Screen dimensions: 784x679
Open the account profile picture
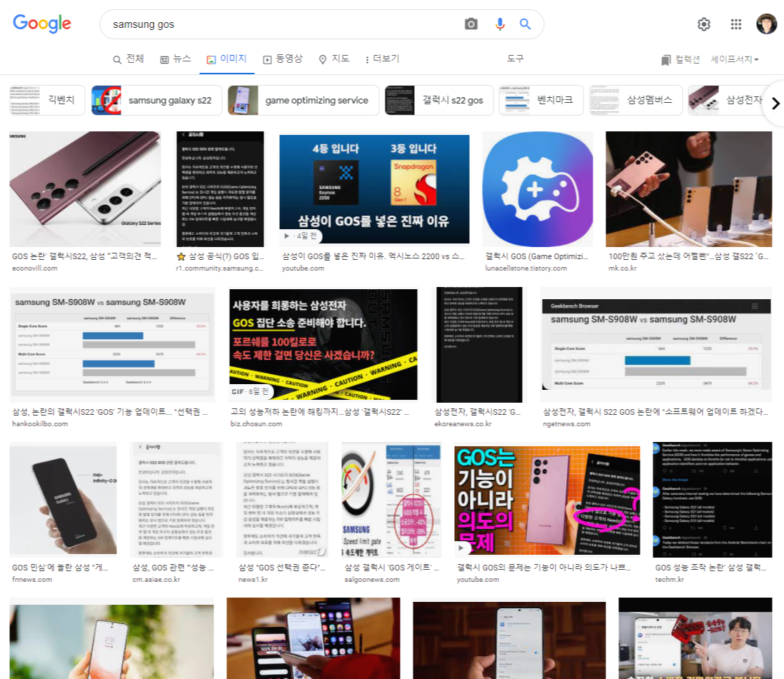[766, 24]
